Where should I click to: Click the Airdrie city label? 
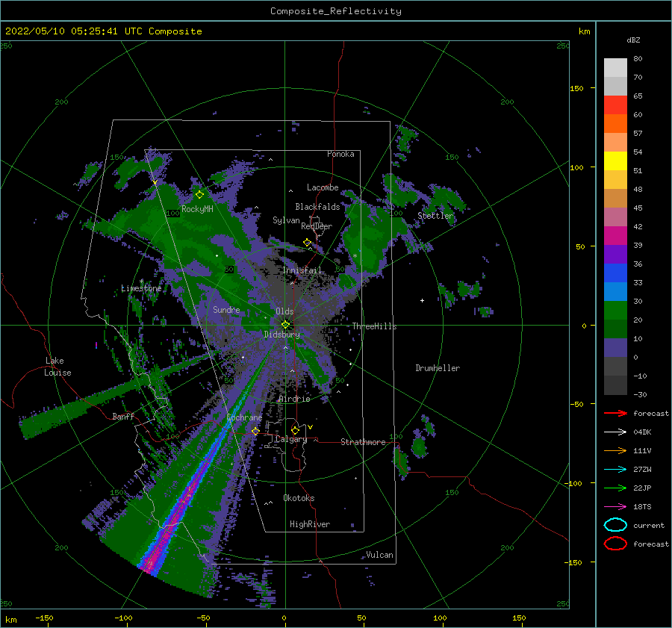point(294,399)
